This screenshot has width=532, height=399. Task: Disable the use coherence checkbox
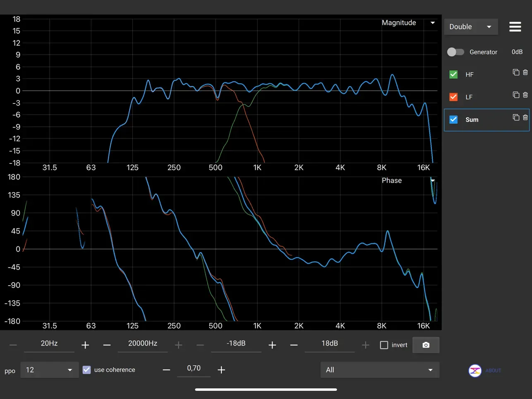click(x=86, y=370)
